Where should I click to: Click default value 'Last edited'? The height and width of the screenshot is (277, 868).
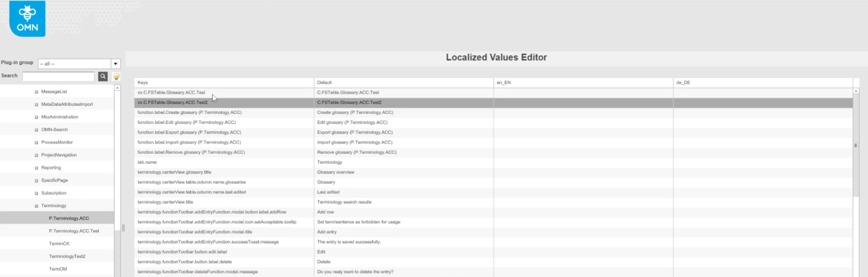[x=328, y=192]
